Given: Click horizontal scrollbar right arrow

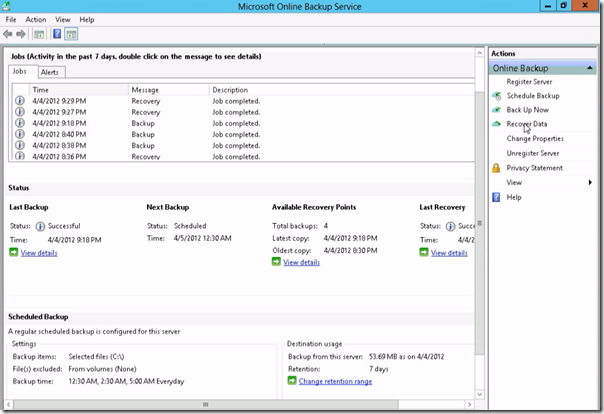Looking at the screenshot, I should (469, 404).
